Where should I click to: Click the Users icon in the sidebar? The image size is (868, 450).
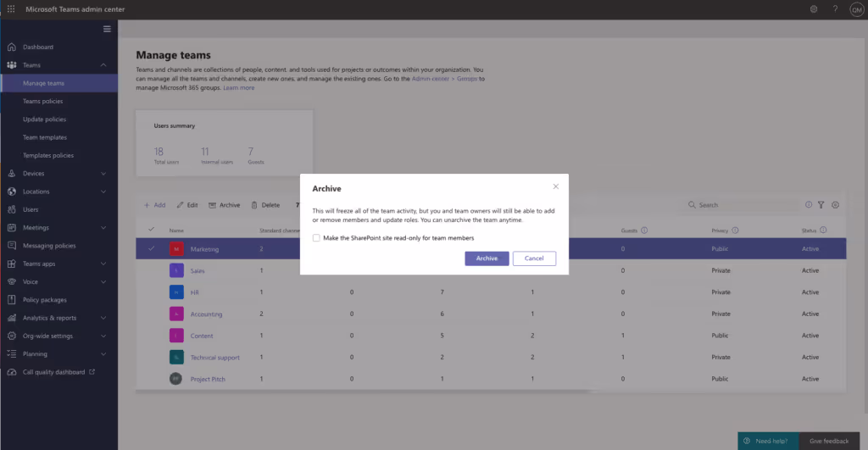[x=12, y=210]
